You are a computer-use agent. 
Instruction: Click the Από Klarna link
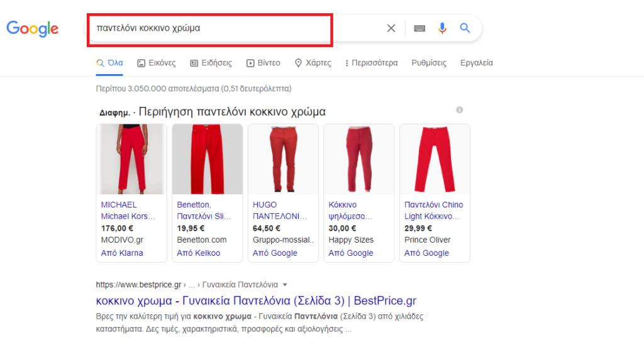click(122, 253)
